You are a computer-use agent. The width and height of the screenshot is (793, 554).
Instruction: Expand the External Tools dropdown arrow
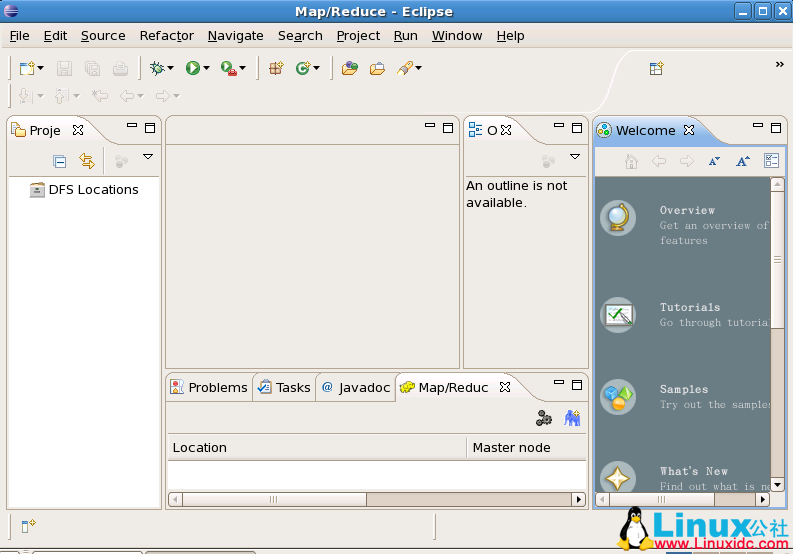pos(243,68)
